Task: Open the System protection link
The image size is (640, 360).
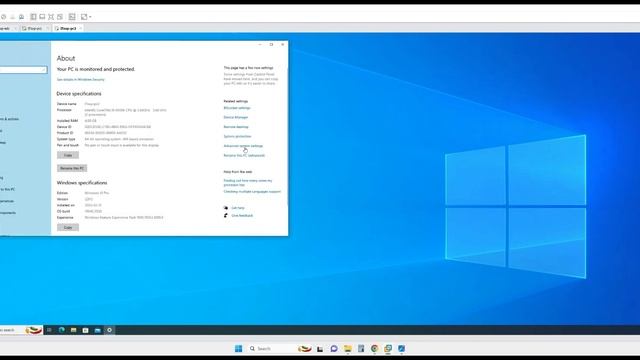Action: click(237, 136)
